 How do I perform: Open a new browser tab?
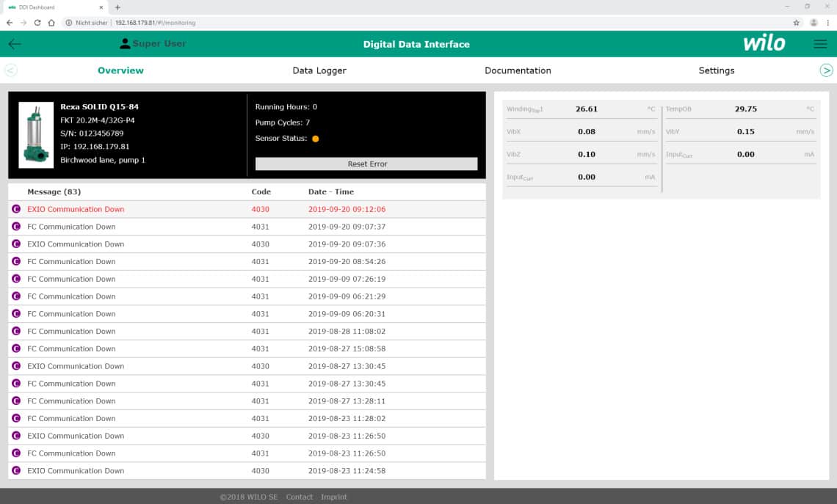(x=117, y=7)
